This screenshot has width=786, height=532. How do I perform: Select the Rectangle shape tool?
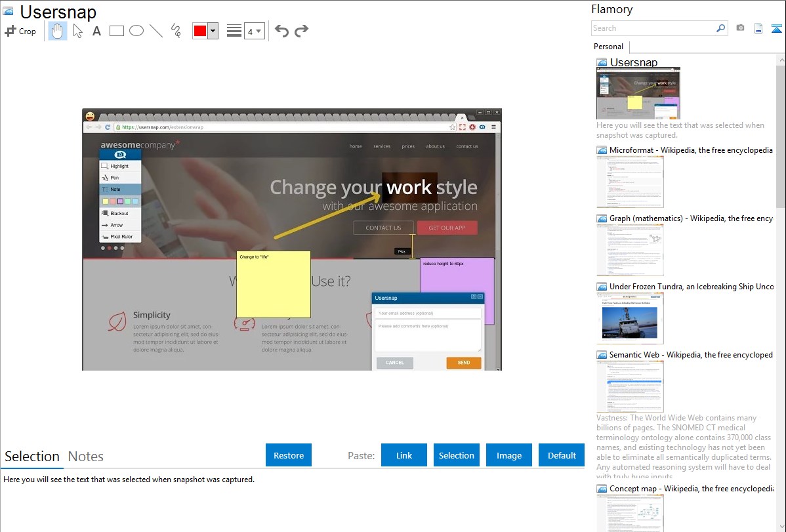click(116, 31)
